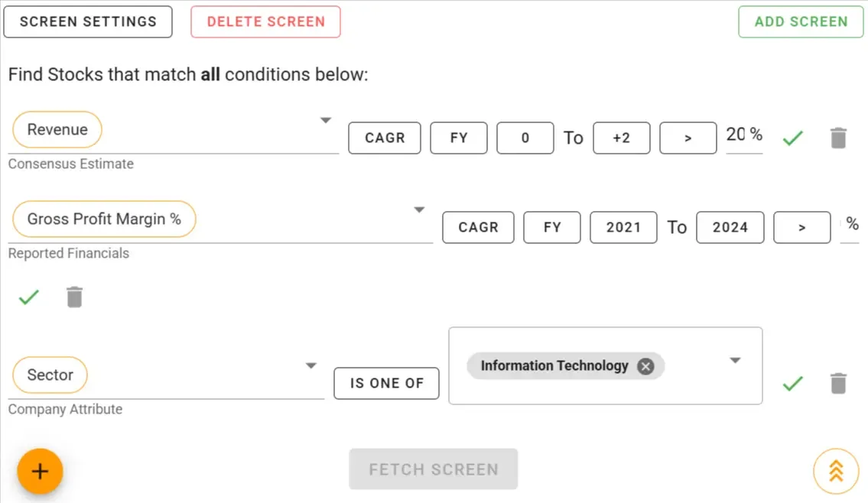Click the Delete Screen button

[x=265, y=21]
